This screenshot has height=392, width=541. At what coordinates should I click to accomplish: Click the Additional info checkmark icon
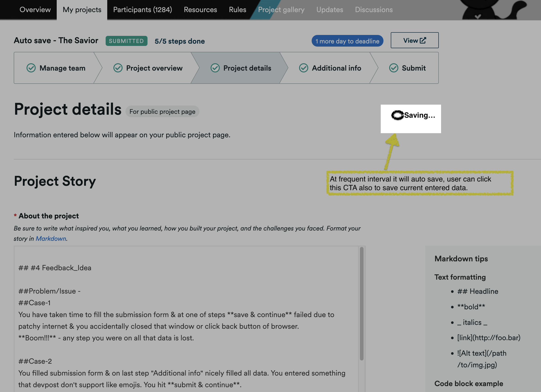click(303, 68)
